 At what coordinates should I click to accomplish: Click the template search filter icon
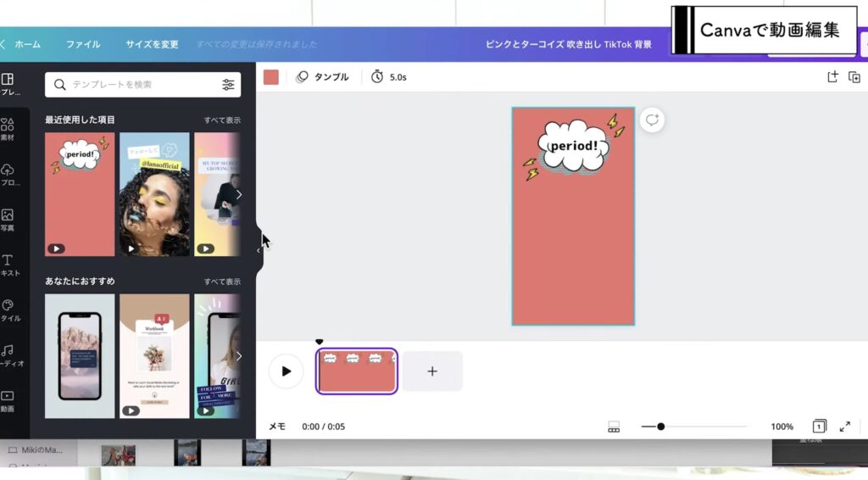(x=228, y=85)
